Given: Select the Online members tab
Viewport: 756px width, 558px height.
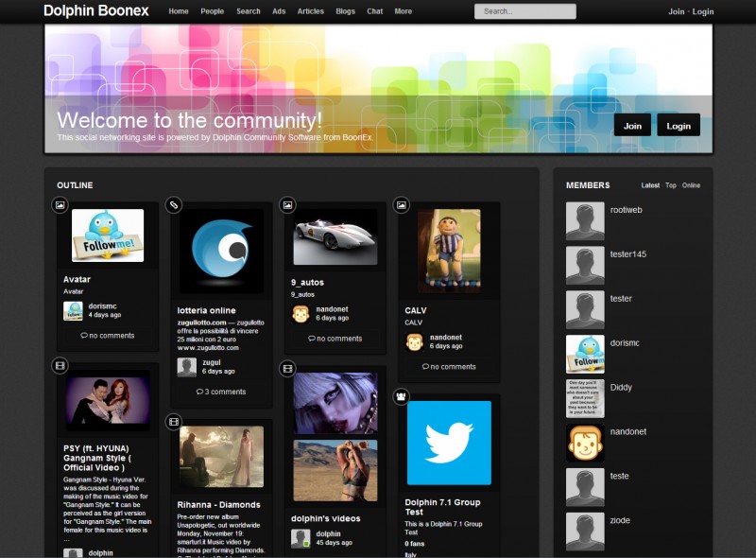Looking at the screenshot, I should [691, 185].
